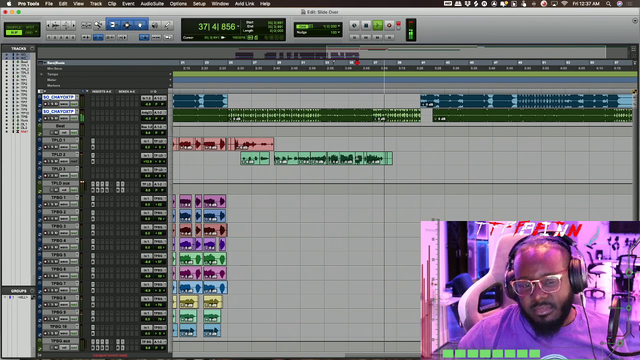640x360 pixels.
Task: Open Nudge value dropdown
Action: click(339, 32)
